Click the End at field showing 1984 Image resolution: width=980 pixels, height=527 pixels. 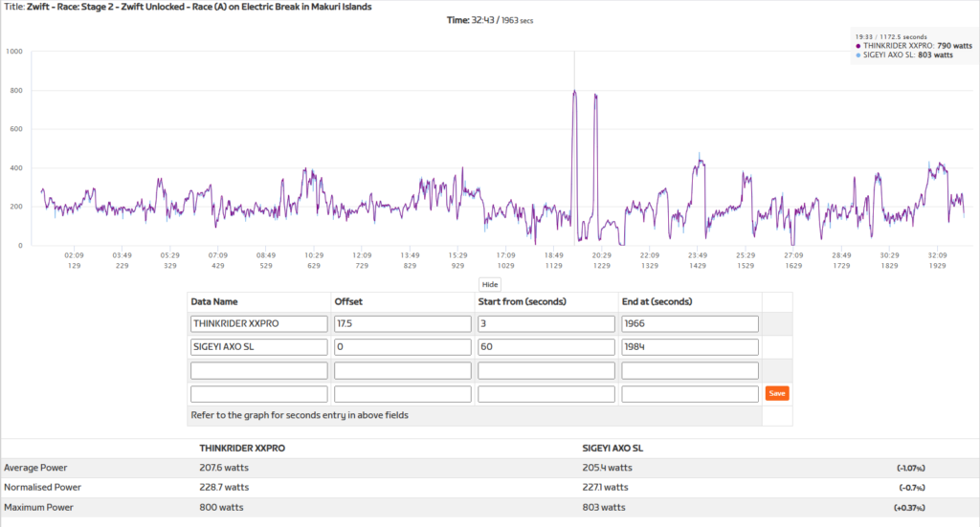(x=689, y=347)
